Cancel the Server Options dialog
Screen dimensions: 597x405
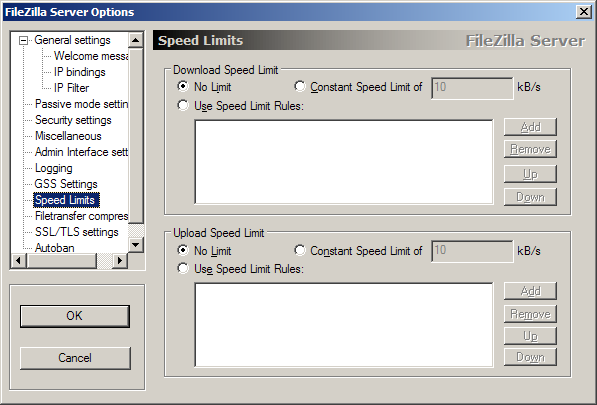(x=75, y=358)
